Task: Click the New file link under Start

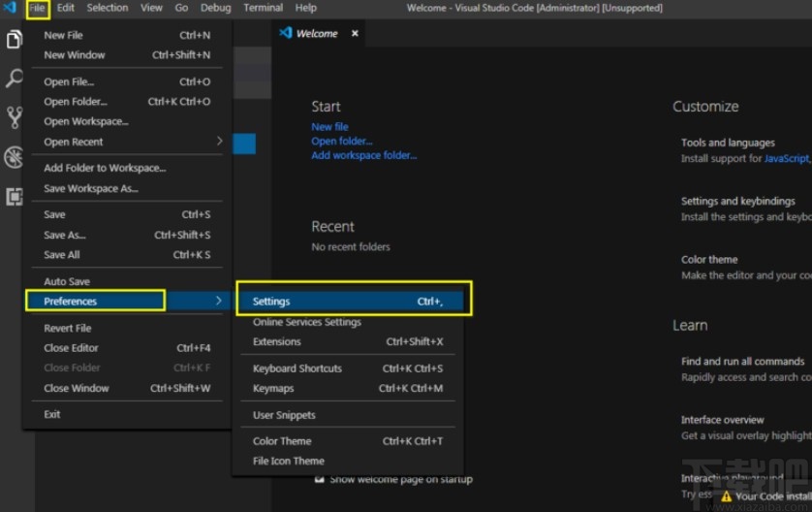Action: coord(329,127)
